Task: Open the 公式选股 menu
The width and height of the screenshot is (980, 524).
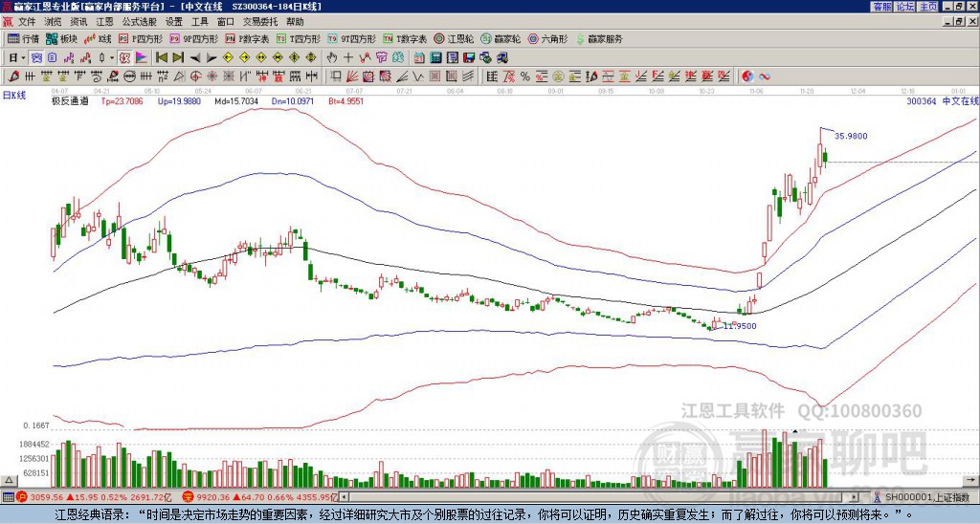Action: (139, 22)
